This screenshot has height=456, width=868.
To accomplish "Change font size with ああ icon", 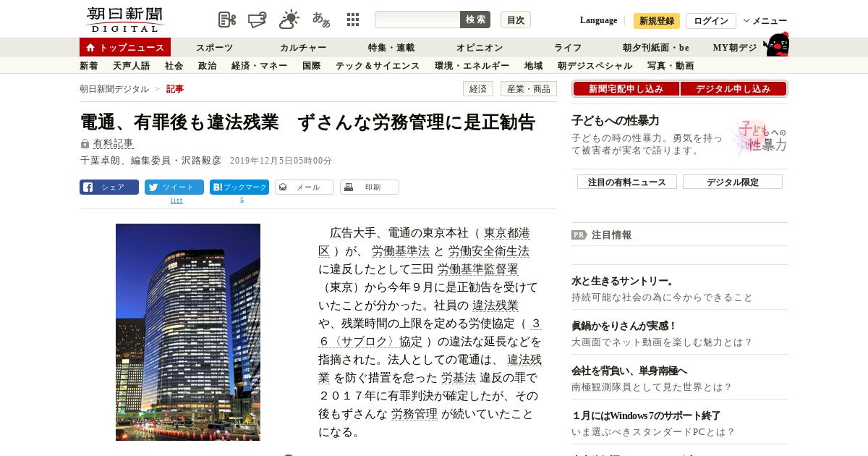I will [x=321, y=20].
